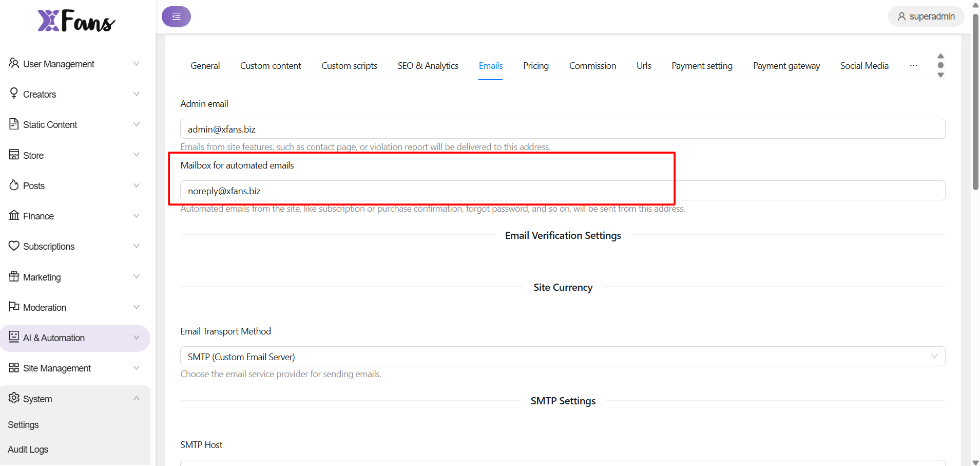Expand the Site Management chevron
The width and height of the screenshot is (980, 466).
click(136, 368)
